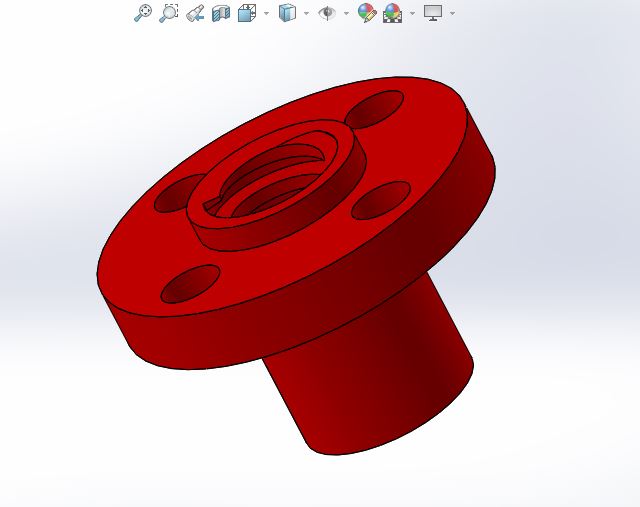The width and height of the screenshot is (640, 507).
Task: Expand View Settings dropdown arrow
Action: tap(452, 13)
